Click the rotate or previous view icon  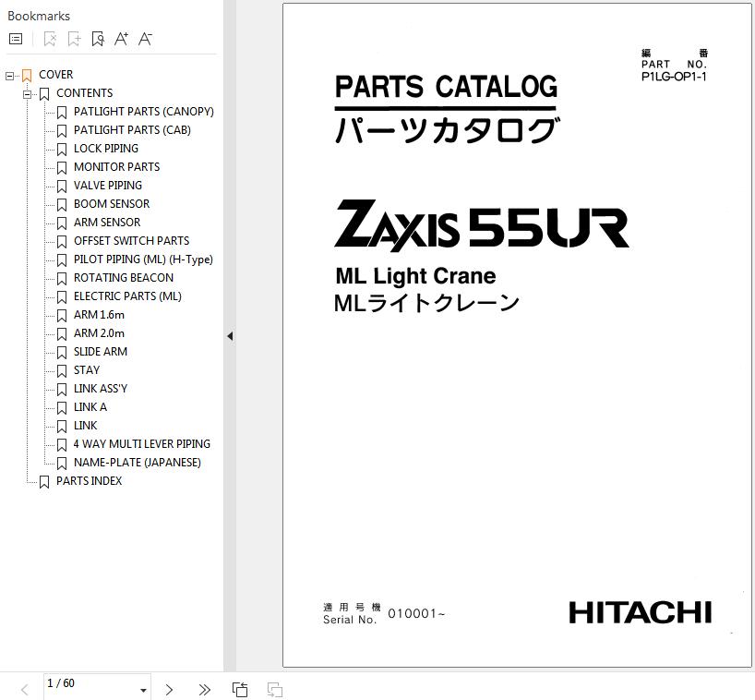[x=240, y=690]
